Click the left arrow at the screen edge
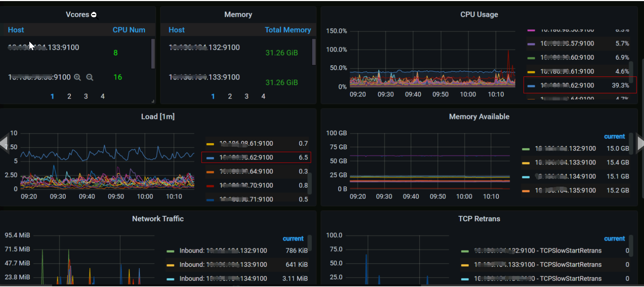644x287 pixels. pos(4,143)
